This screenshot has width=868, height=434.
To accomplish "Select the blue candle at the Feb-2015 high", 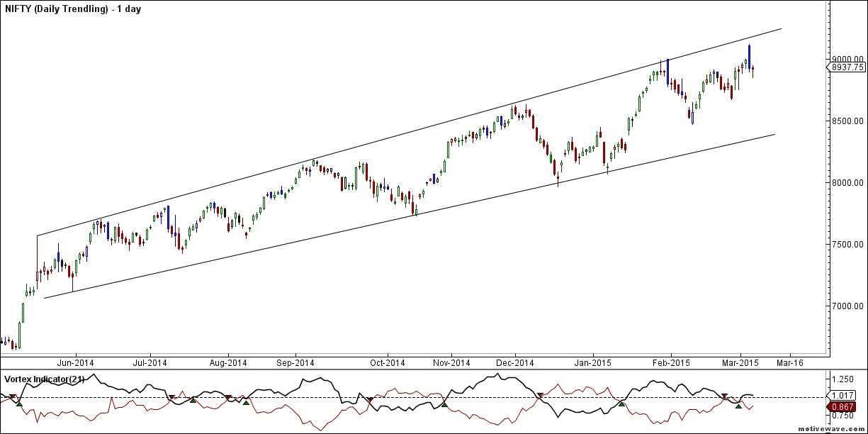I will tap(667, 71).
